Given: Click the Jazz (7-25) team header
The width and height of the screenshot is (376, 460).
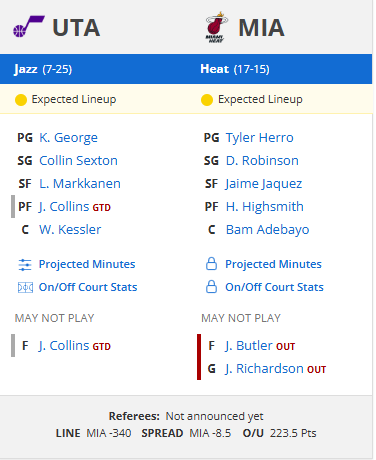Looking at the screenshot, I should pyautogui.click(x=43, y=69).
